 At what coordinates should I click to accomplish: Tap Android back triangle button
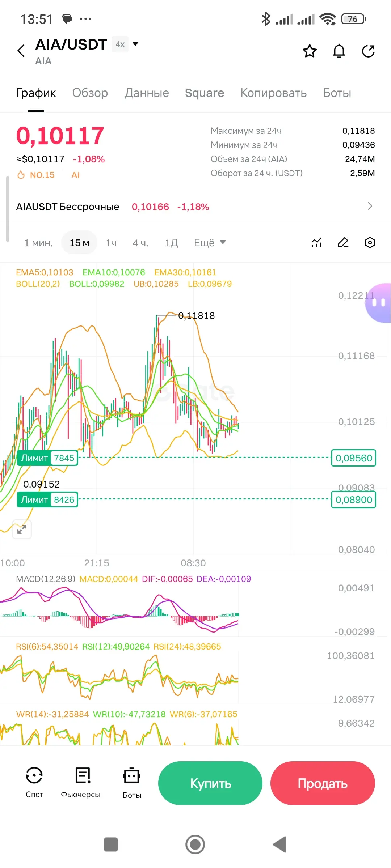pos(279,844)
